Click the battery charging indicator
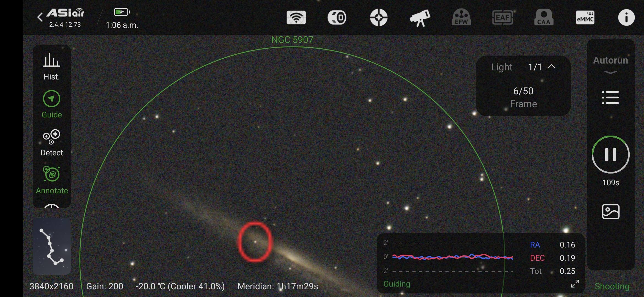This screenshot has height=297, width=644. click(122, 12)
